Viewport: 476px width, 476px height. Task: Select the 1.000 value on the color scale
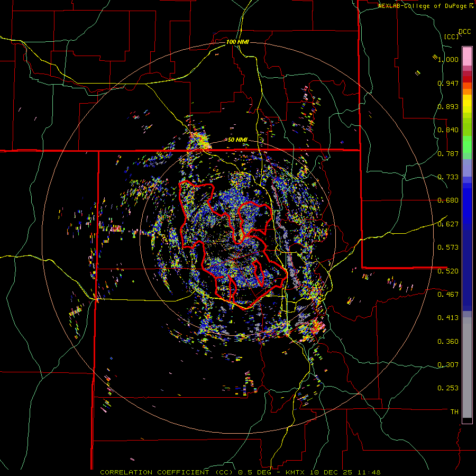pos(448,59)
